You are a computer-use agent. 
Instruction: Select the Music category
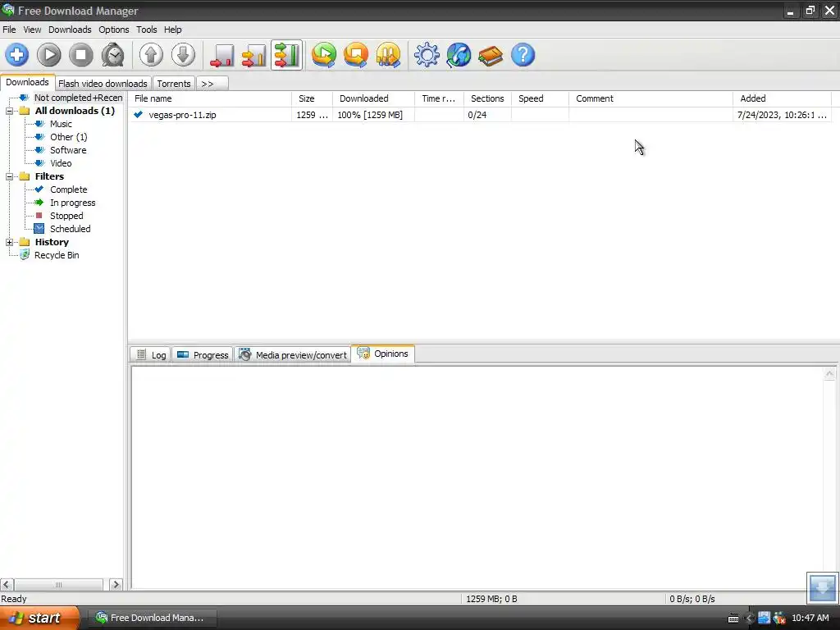tap(61, 124)
